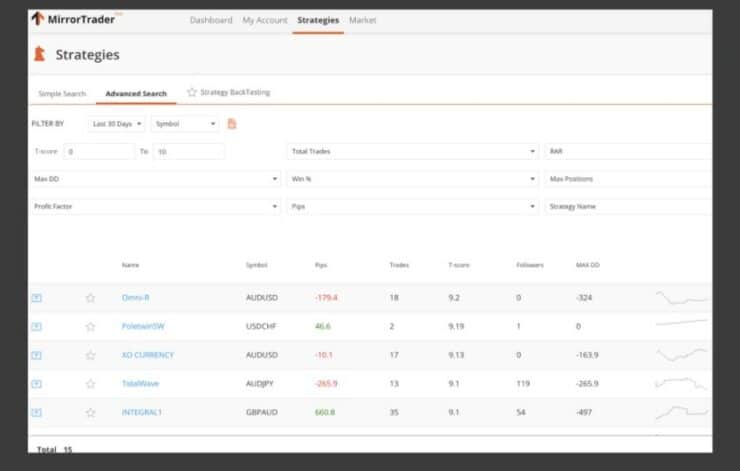Expand the USDCHF row details icon
This screenshot has width=740, height=471.
coord(36,327)
